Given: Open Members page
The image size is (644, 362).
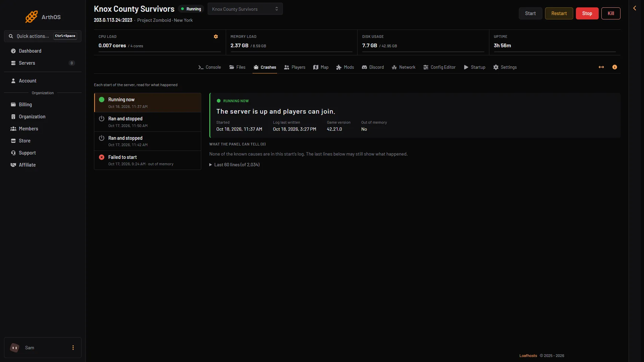Looking at the screenshot, I should [x=43, y=129].
